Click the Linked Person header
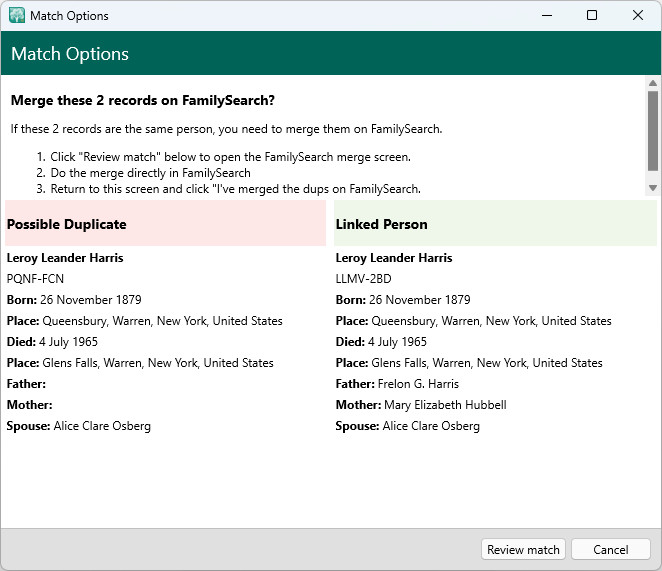Image resolution: width=662 pixels, height=571 pixels. click(495, 223)
